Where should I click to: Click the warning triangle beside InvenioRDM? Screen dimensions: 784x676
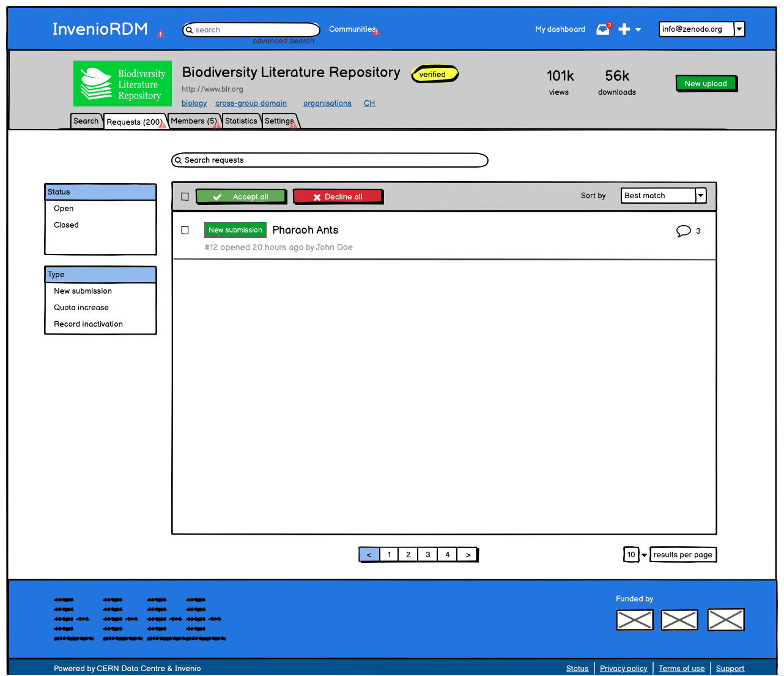160,34
